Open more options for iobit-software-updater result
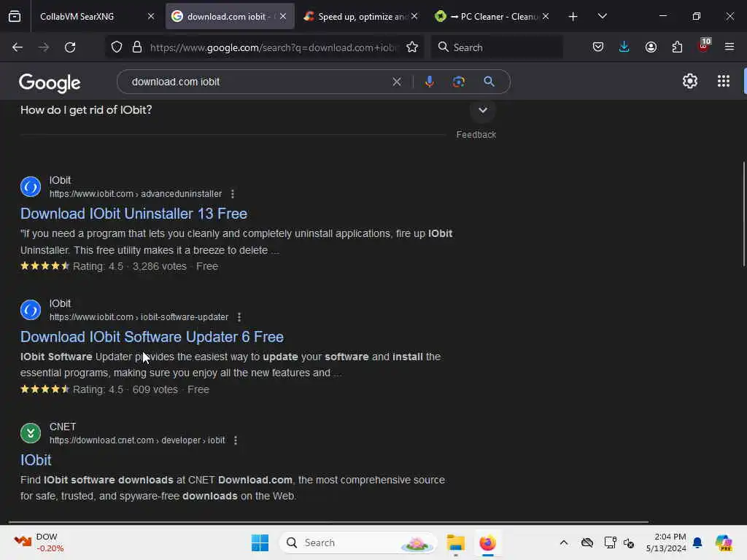The image size is (747, 560). (x=239, y=317)
